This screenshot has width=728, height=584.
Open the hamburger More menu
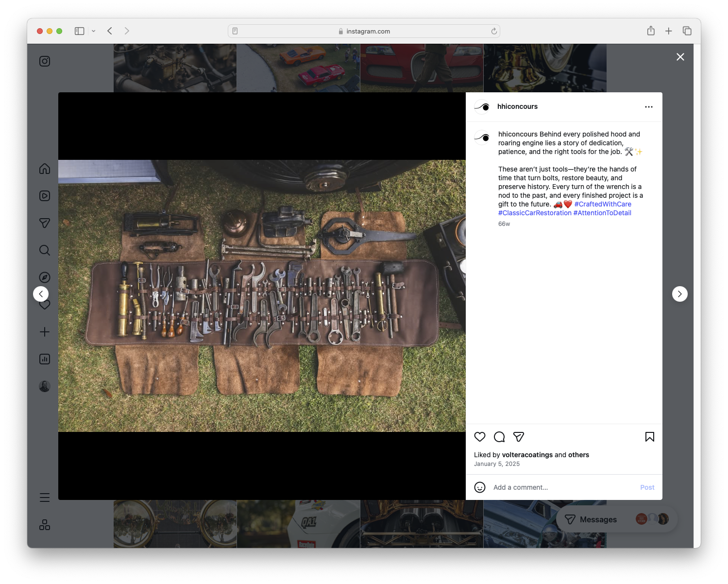pos(44,497)
